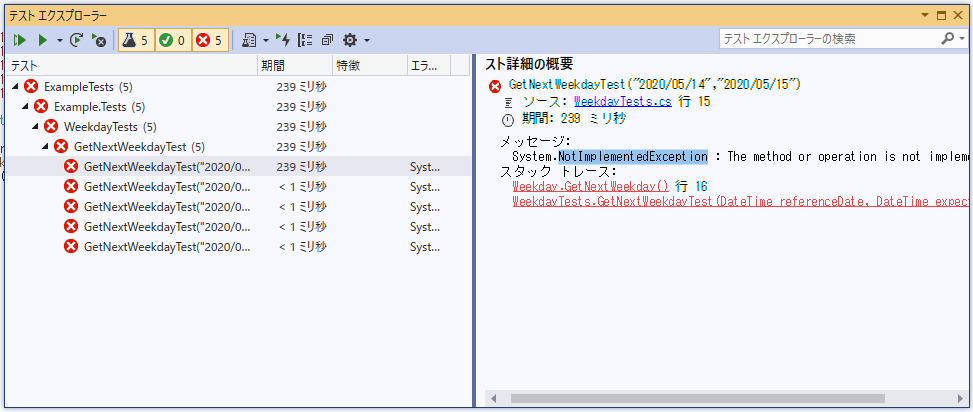Sort by the エラー column header
The image size is (973, 412).
[x=429, y=65]
